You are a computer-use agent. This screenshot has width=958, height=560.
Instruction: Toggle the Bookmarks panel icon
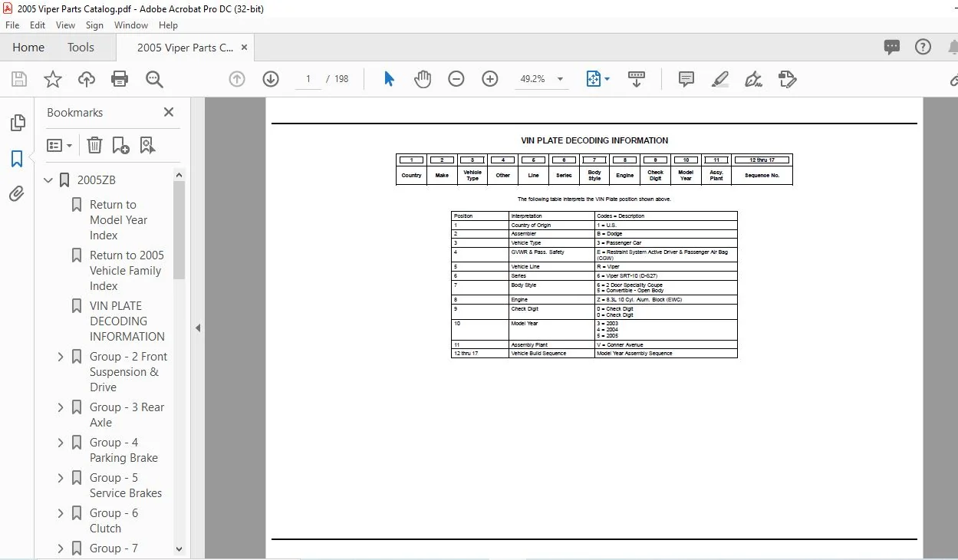[17, 159]
